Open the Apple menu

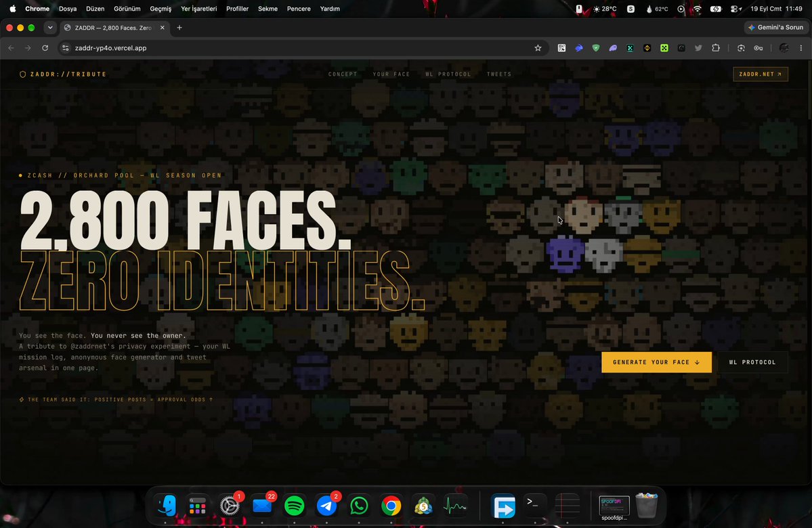tap(12, 9)
